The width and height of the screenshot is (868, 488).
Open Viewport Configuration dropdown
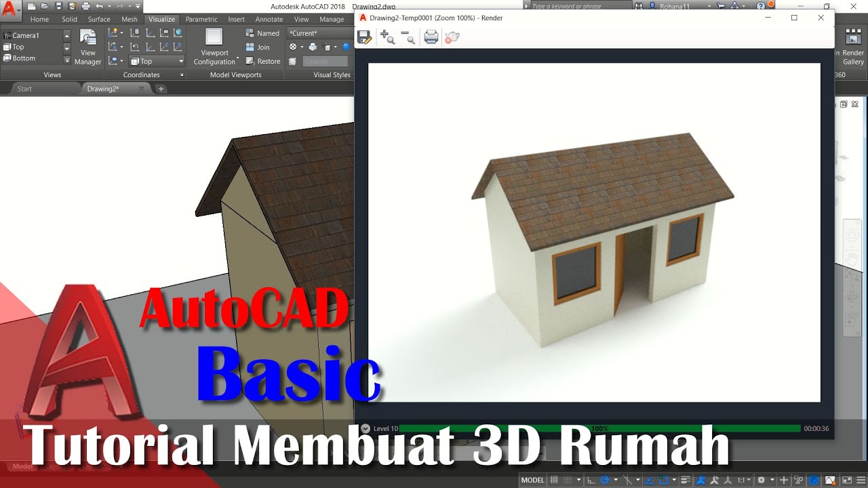[215, 47]
